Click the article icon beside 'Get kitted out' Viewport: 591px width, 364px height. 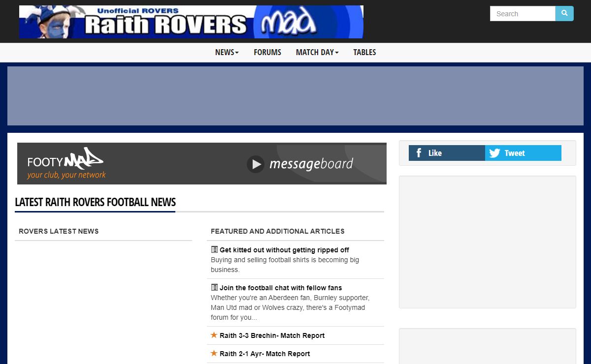214,249
